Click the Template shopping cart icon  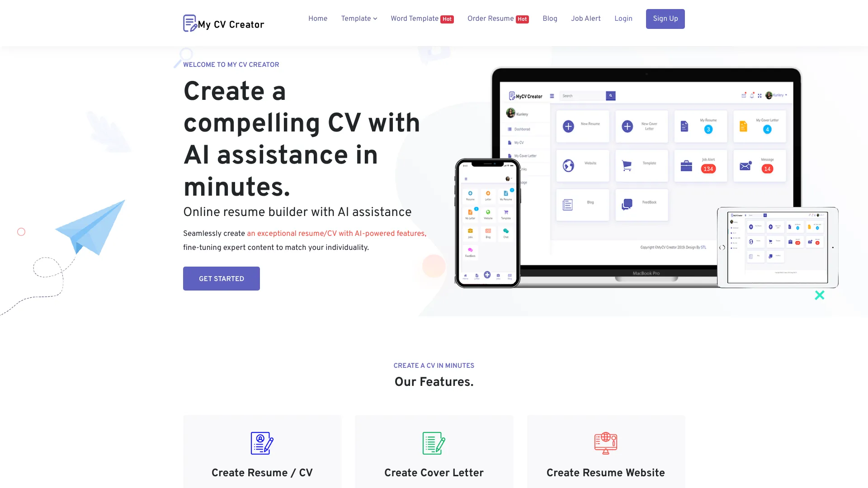(626, 164)
